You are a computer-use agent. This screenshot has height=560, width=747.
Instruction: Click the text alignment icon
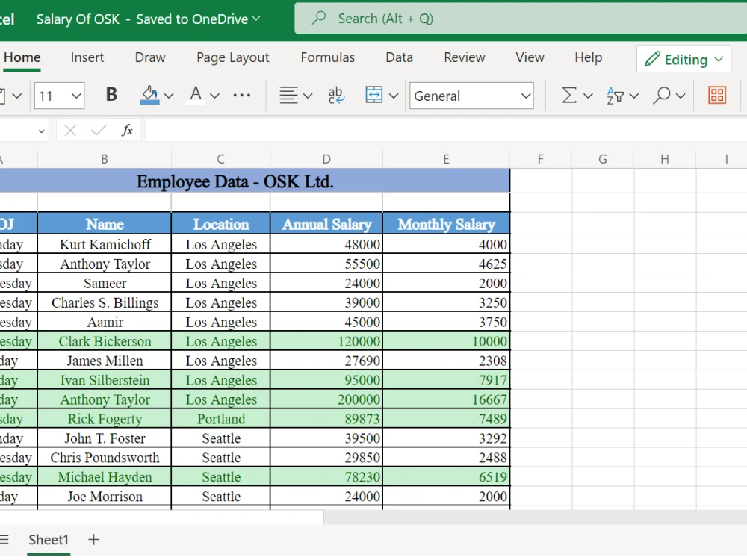[288, 96]
